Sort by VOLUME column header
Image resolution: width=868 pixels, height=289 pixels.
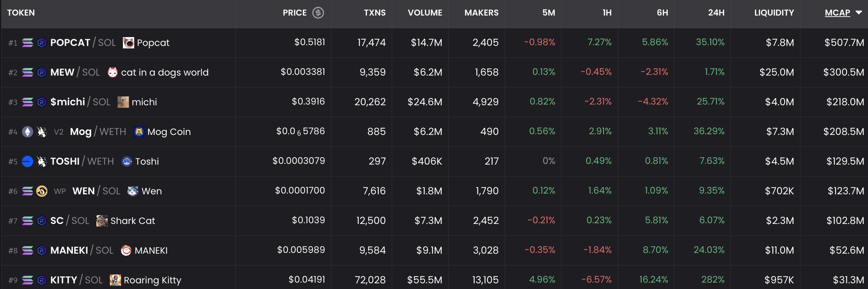click(x=425, y=13)
